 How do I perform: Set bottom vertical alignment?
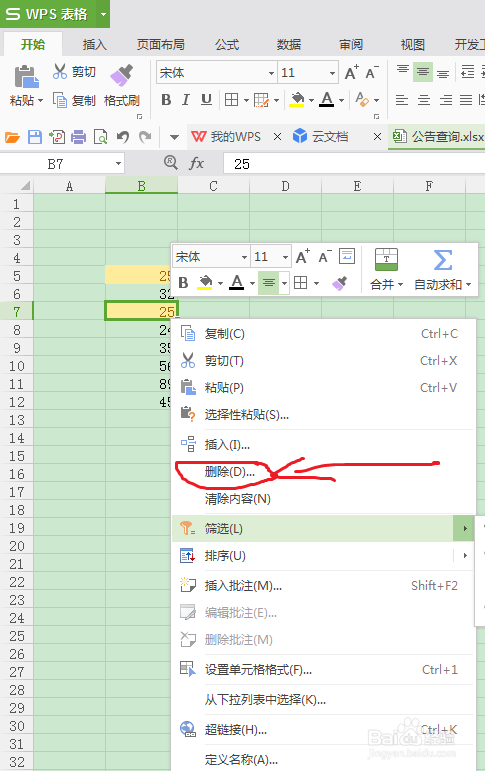pyautogui.click(x=443, y=74)
